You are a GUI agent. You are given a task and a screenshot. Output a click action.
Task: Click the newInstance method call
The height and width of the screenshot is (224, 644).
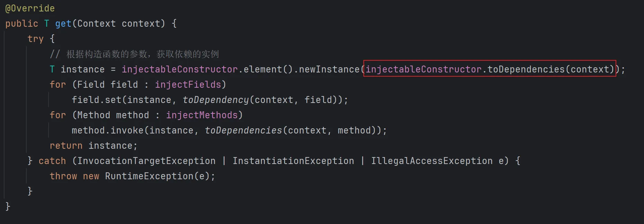(x=329, y=69)
